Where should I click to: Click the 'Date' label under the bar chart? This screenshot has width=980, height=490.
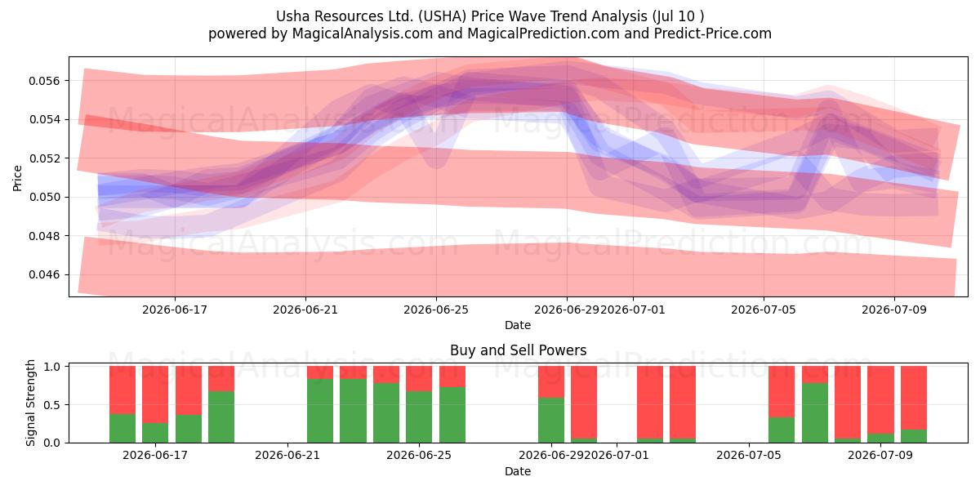point(518,471)
